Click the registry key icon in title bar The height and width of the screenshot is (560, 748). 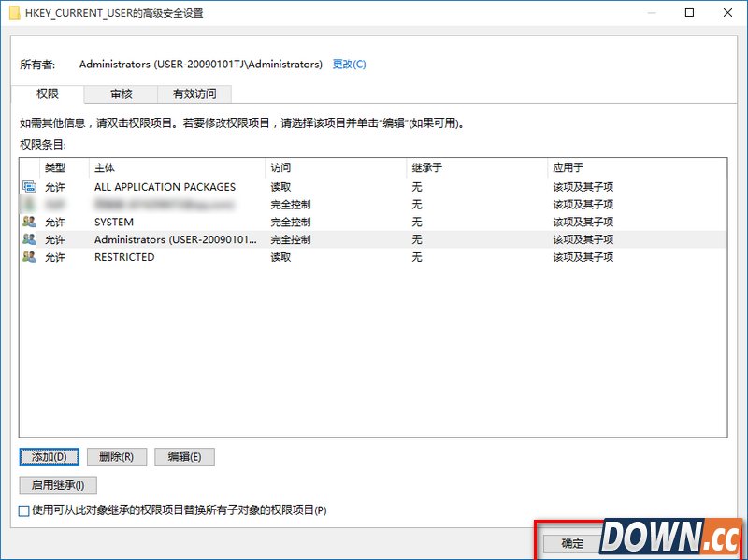pos(18,13)
